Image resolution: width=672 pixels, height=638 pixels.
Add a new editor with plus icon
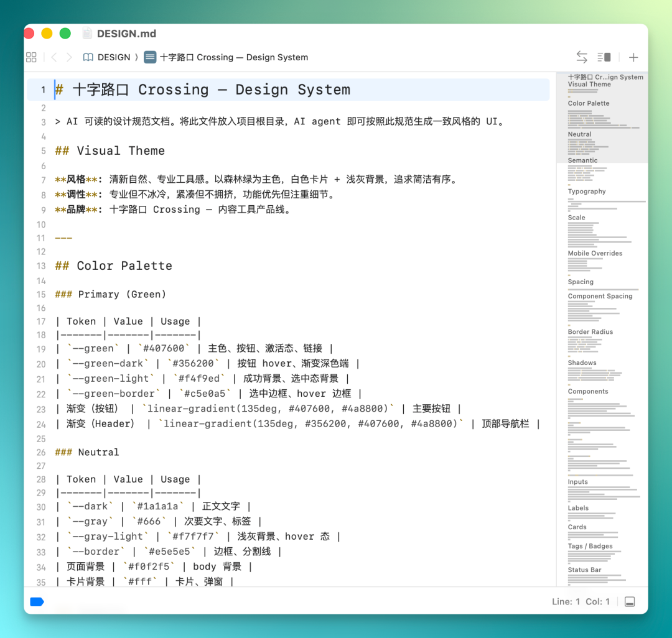click(633, 57)
